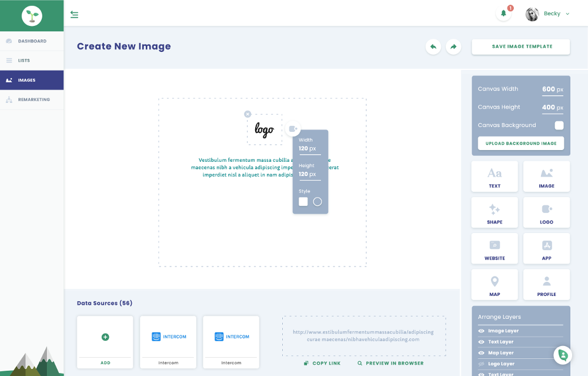Add a Text element tile
This screenshot has height=376, width=588.
pyautogui.click(x=495, y=177)
